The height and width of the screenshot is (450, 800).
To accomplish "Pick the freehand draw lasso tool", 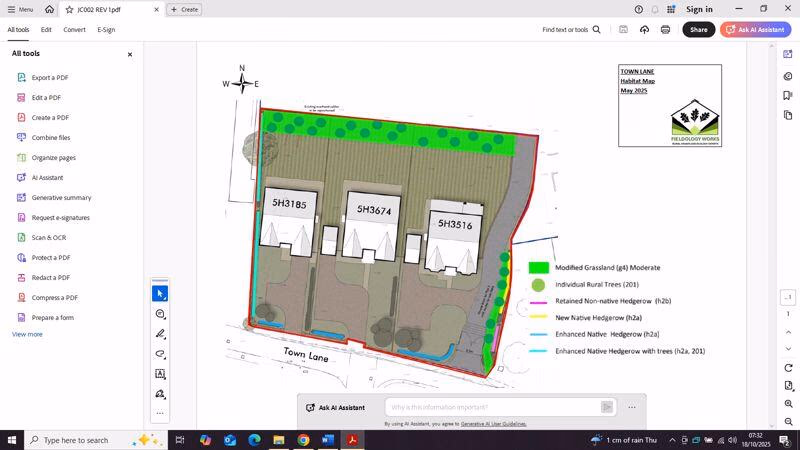I will [160, 354].
